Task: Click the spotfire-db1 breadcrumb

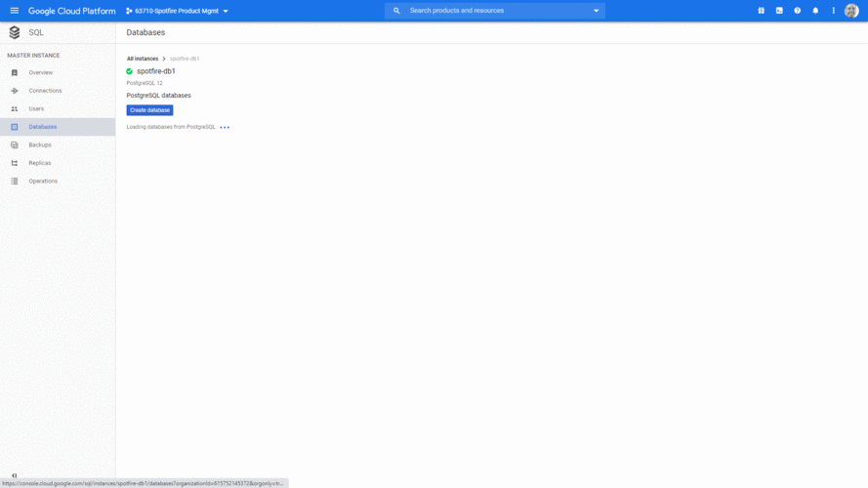Action: pos(185,59)
